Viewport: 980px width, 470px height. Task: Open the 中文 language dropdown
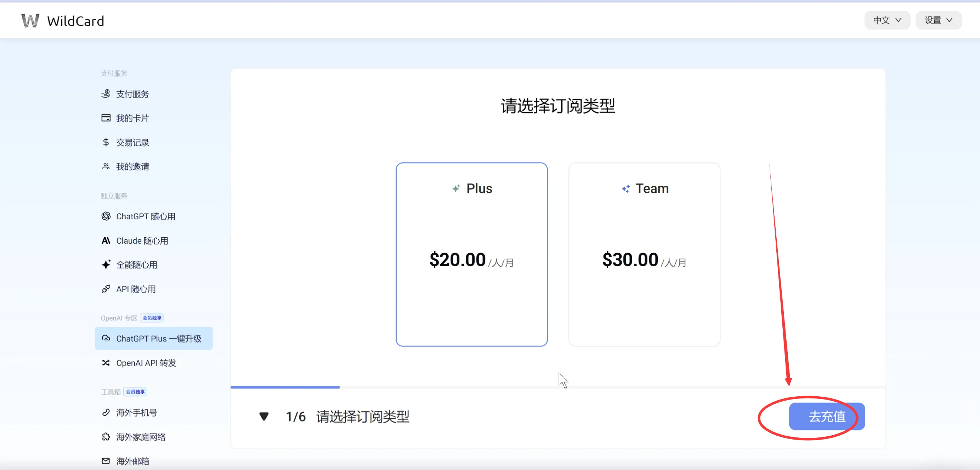click(x=887, y=20)
